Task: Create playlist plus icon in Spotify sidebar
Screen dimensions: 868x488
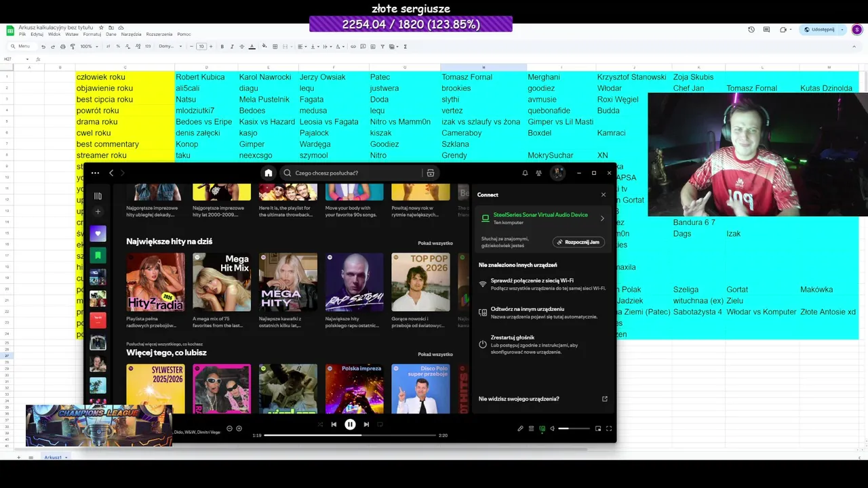Action: tap(98, 211)
